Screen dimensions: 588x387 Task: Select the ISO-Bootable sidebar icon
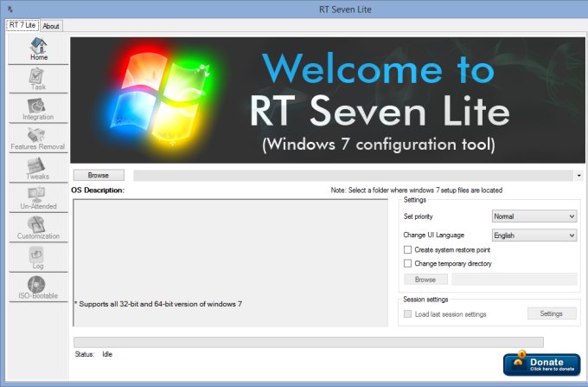[38, 287]
